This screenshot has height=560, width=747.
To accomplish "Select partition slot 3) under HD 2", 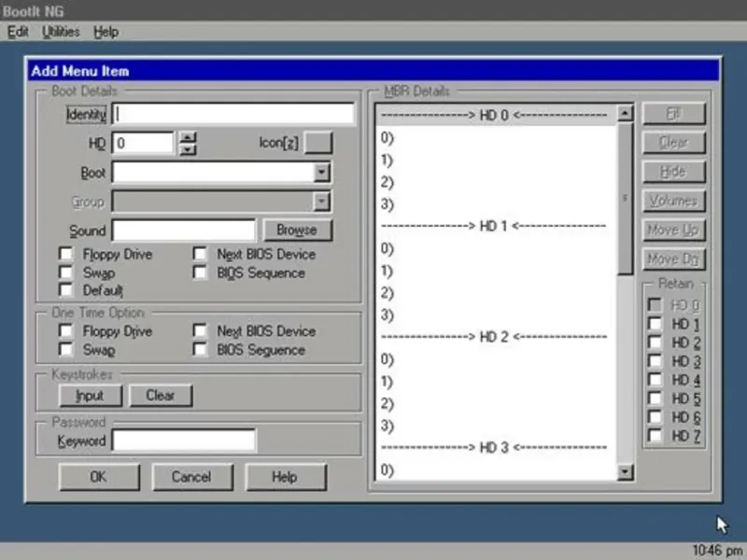I will 496,426.
